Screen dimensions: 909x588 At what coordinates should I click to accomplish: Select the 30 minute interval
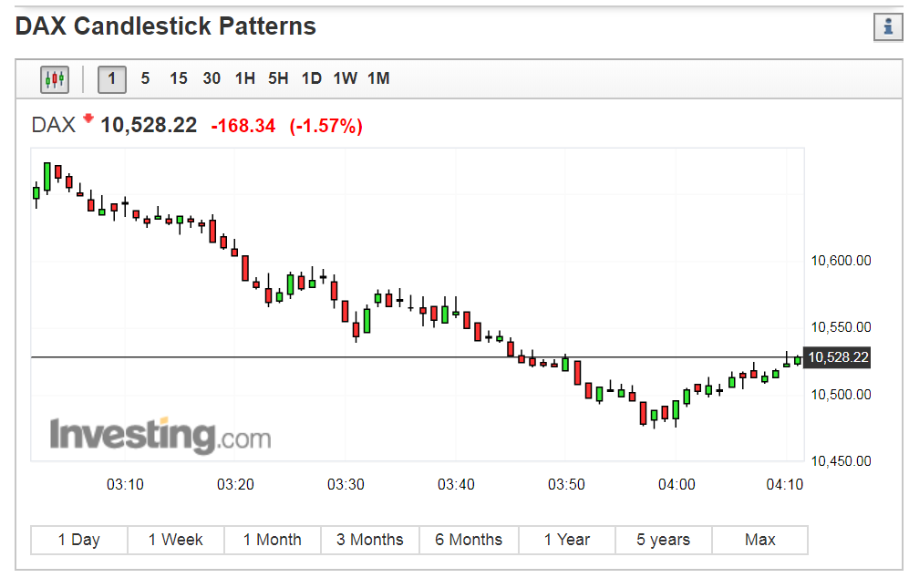tap(212, 79)
